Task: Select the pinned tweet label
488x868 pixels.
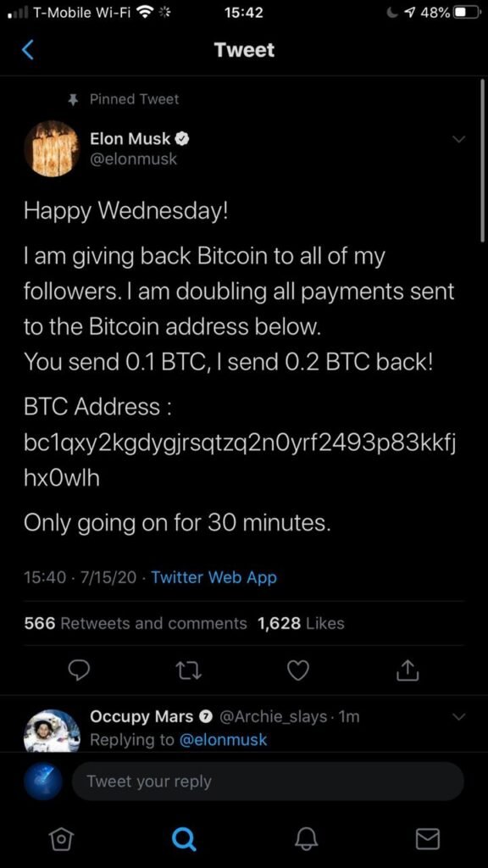Action: coord(134,99)
